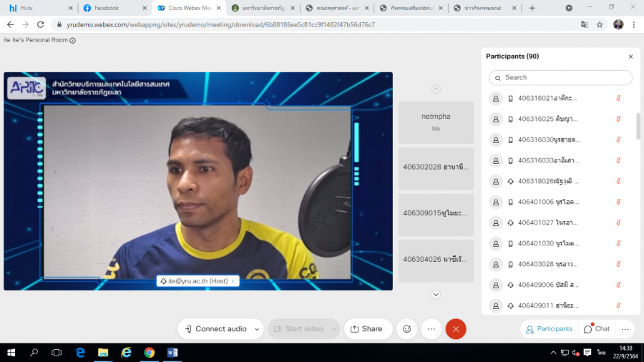
Task: Click the Connect audio button
Action: tap(215, 329)
